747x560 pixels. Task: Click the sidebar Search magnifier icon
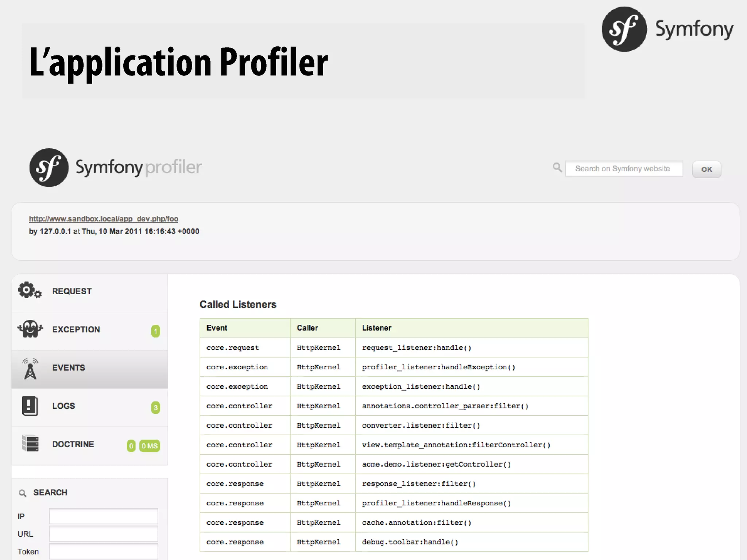[x=23, y=493]
